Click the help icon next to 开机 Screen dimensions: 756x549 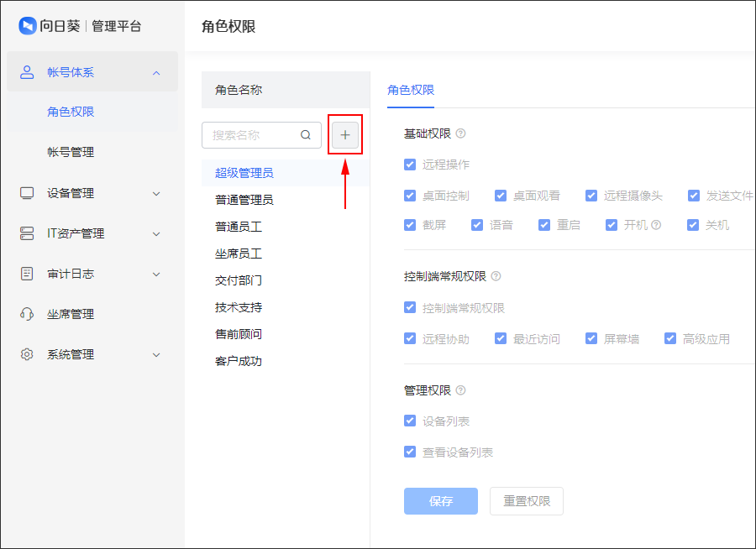[x=656, y=225]
